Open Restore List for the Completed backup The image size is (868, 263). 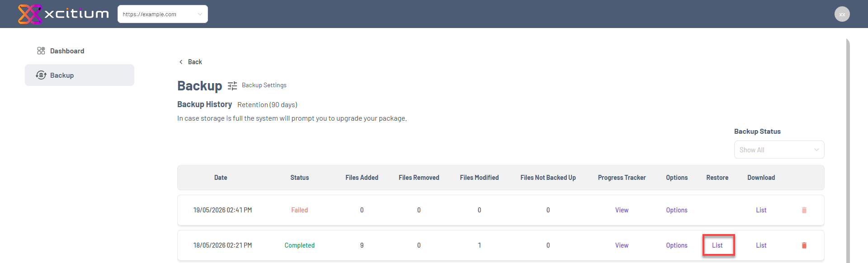pyautogui.click(x=717, y=245)
